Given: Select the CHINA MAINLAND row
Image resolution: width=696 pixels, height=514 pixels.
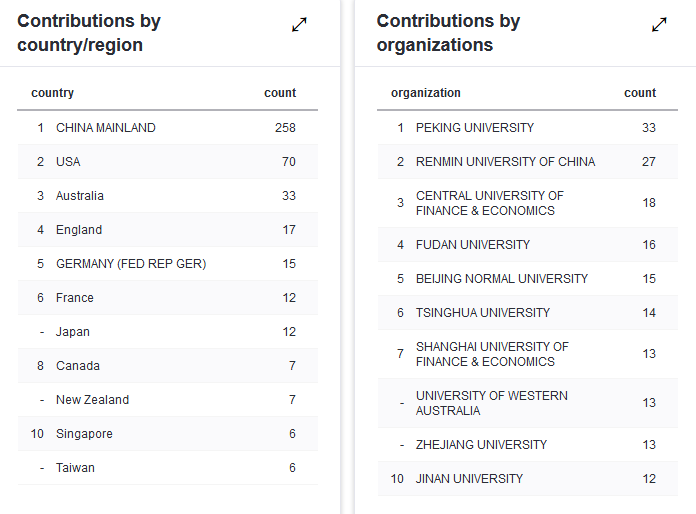Looking at the screenshot, I should [106, 128].
